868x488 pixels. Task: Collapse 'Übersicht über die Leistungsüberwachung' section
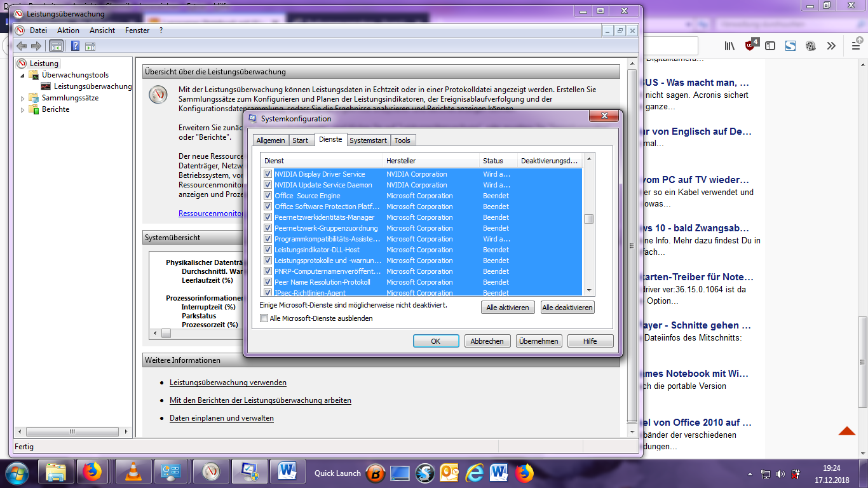381,72
